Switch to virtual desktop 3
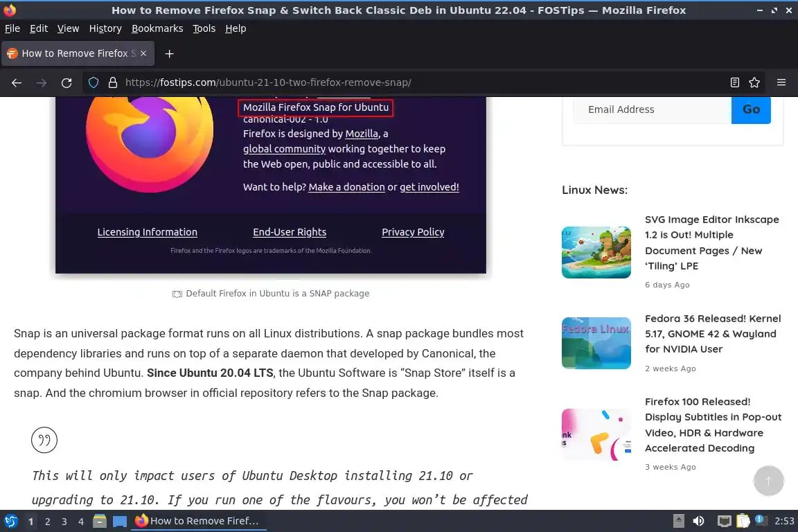This screenshot has height=532, width=798. coord(64,522)
